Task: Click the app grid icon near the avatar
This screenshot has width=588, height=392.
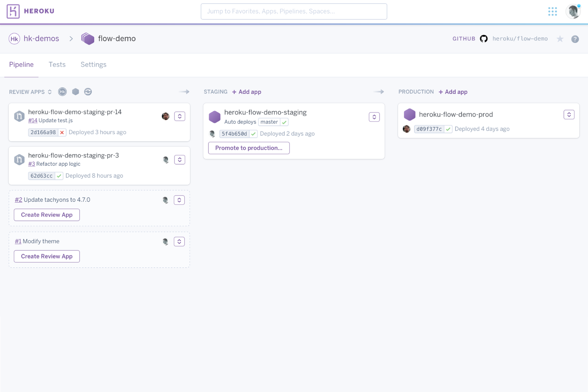Action: point(553,12)
